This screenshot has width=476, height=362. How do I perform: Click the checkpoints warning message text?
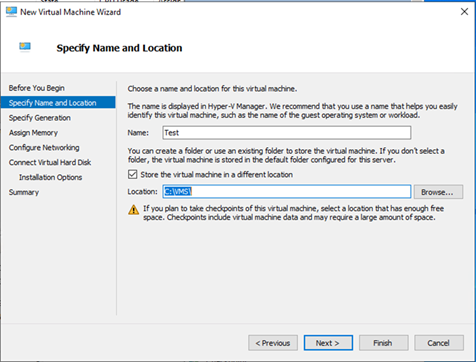pos(293,213)
